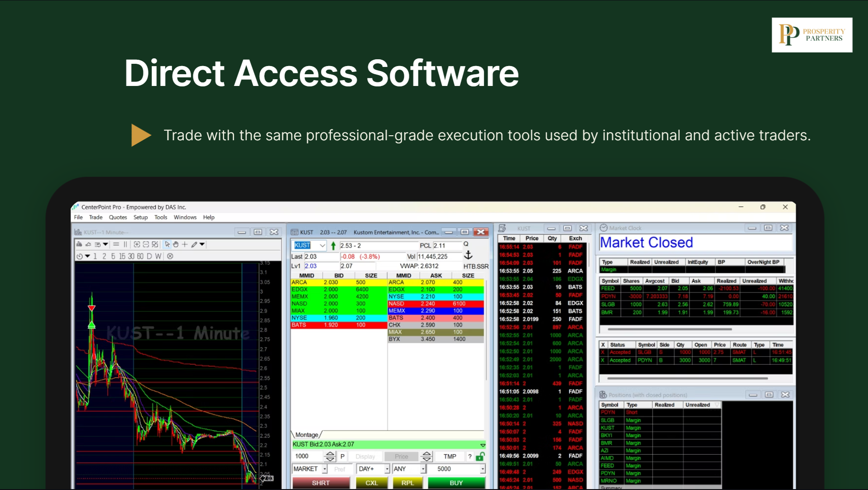Select the arrow pointer tool in chart
This screenshot has width=868, height=490.
pyautogui.click(x=167, y=244)
